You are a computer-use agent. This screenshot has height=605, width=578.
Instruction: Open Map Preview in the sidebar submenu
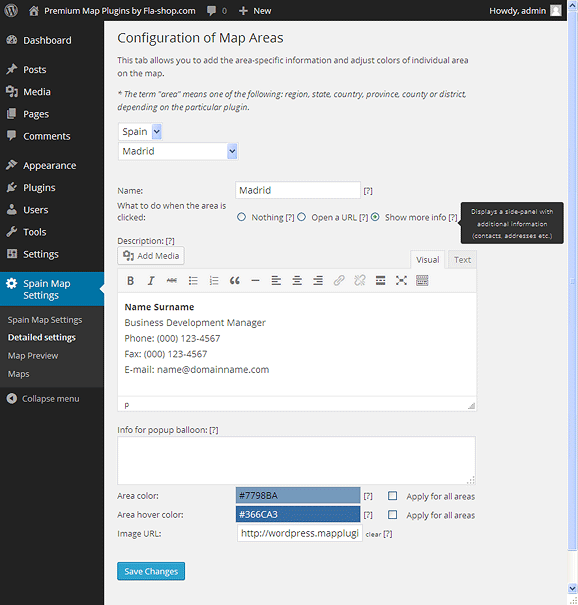pyautogui.click(x=33, y=356)
